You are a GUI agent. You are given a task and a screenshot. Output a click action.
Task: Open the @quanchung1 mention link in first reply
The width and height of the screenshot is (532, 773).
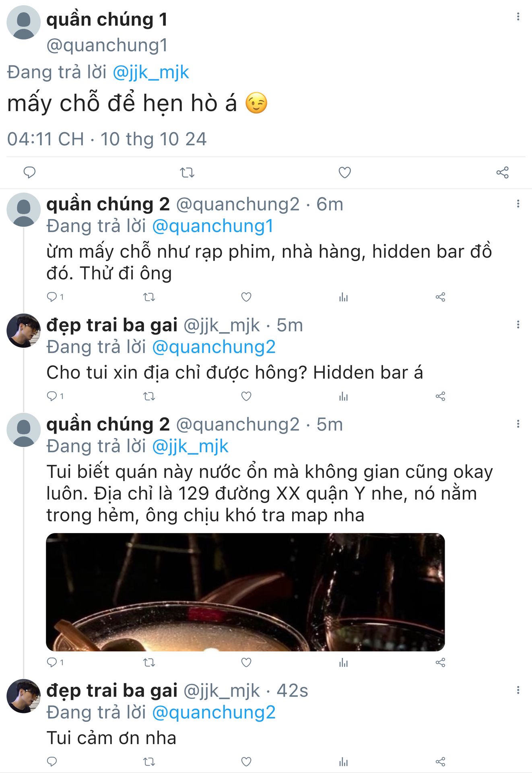click(213, 226)
